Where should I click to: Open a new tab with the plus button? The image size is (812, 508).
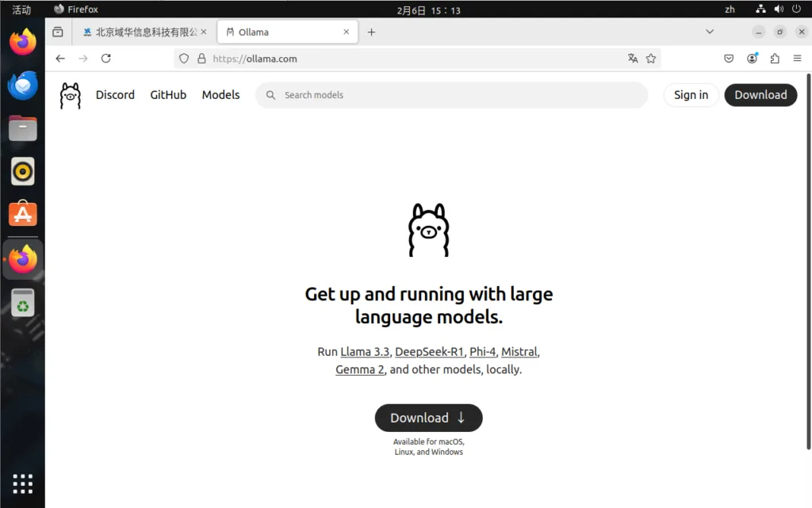pos(371,32)
